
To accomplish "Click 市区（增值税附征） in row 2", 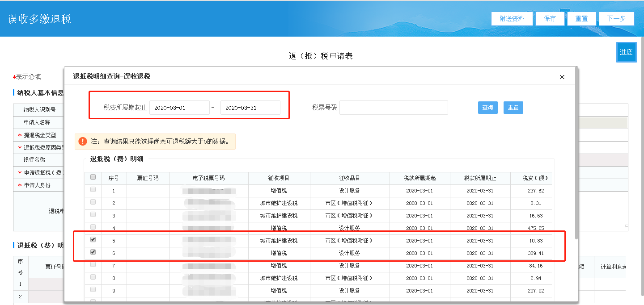I will pyautogui.click(x=350, y=203).
